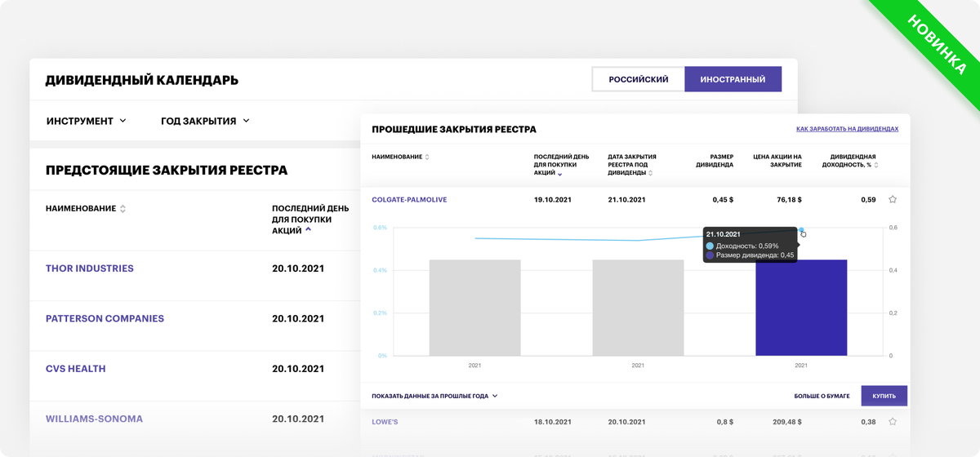Open Больше о бумаге link
This screenshot has height=457, width=980.
coord(822,396)
